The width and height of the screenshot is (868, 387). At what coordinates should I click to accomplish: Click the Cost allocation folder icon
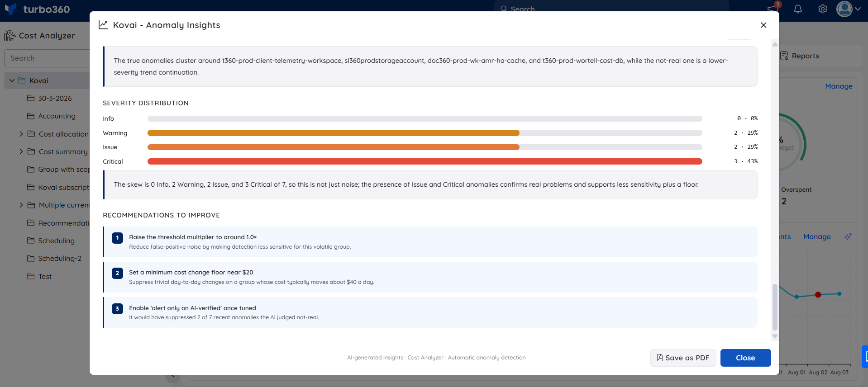click(x=31, y=134)
